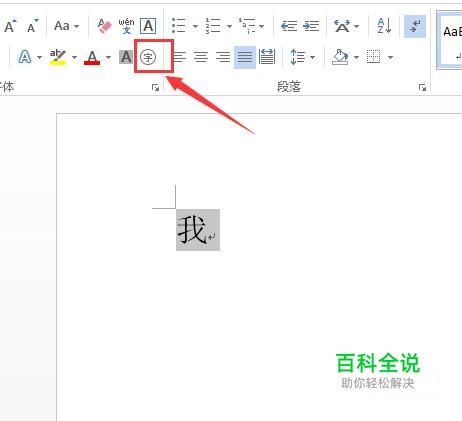Click the Line Spacing icon
The image size is (462, 421).
(298, 57)
